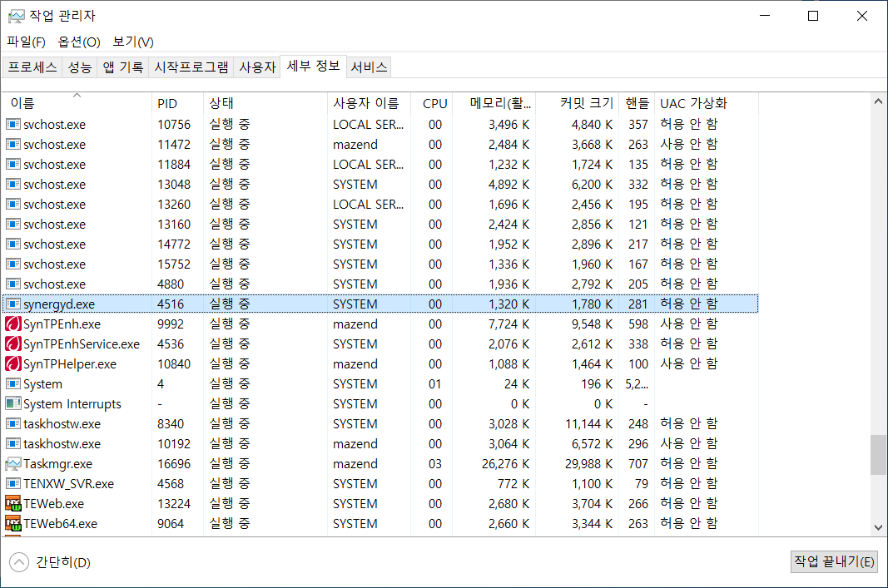Select the Taskmgr.exe process name
Screen dimensions: 888x588
[x=57, y=464]
